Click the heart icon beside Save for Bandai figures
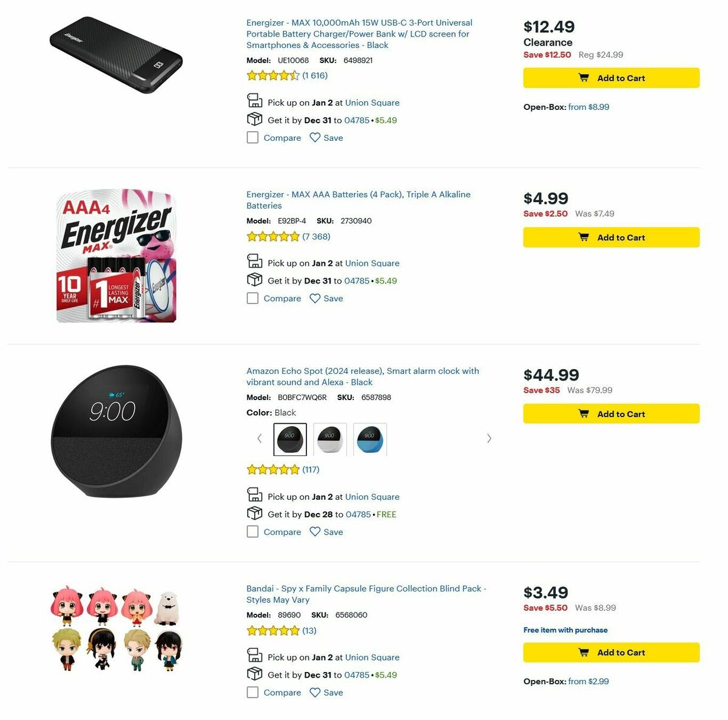This screenshot has height=720, width=728. pyautogui.click(x=315, y=692)
